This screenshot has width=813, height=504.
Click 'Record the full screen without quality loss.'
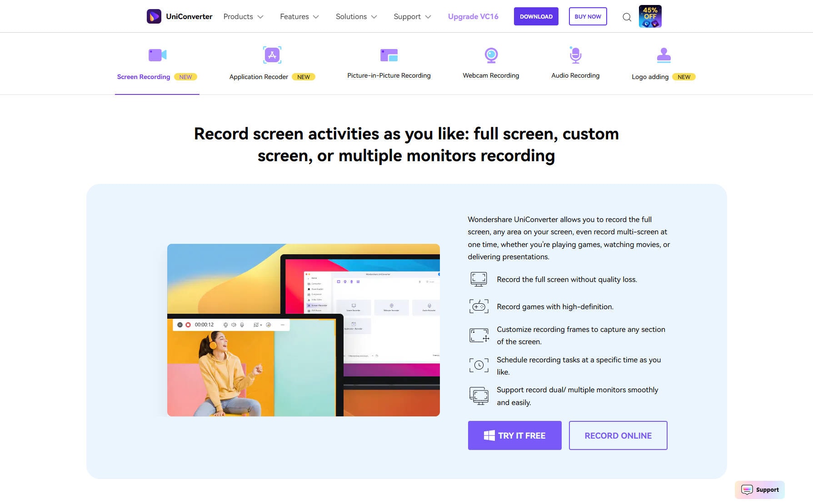tap(567, 279)
